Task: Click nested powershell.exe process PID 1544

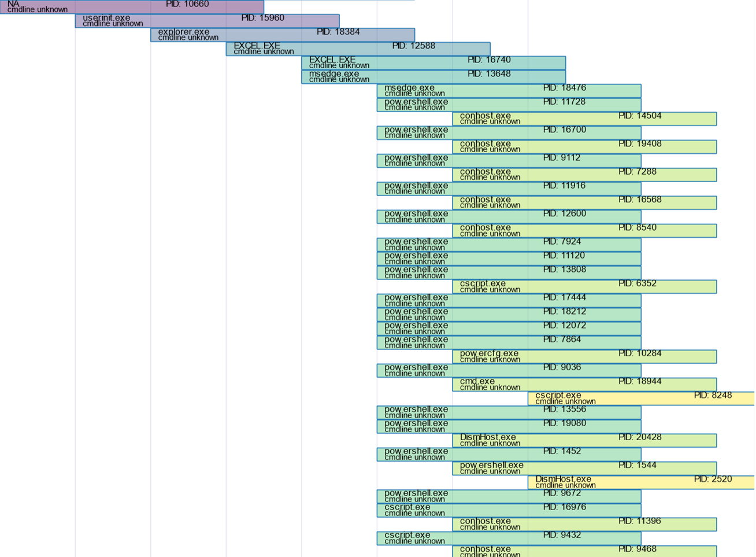Action: [x=584, y=469]
